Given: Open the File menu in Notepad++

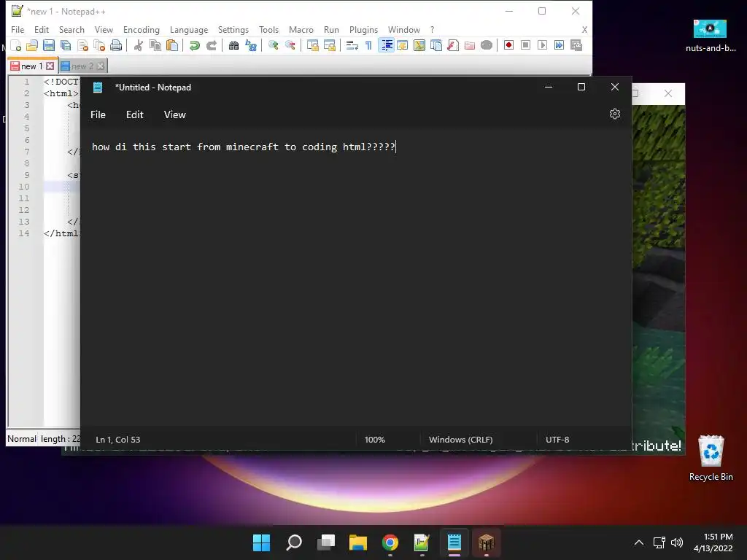Looking at the screenshot, I should [18, 29].
